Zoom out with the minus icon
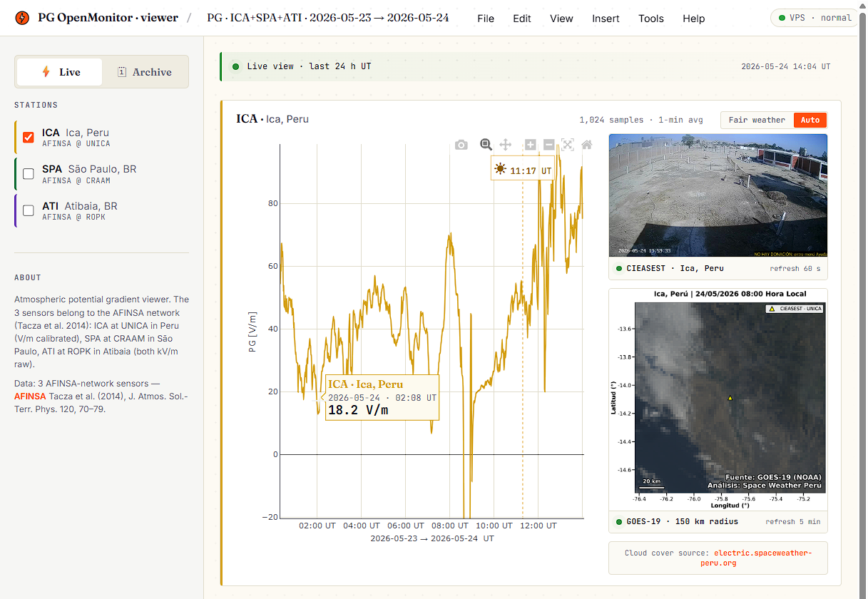 (548, 145)
